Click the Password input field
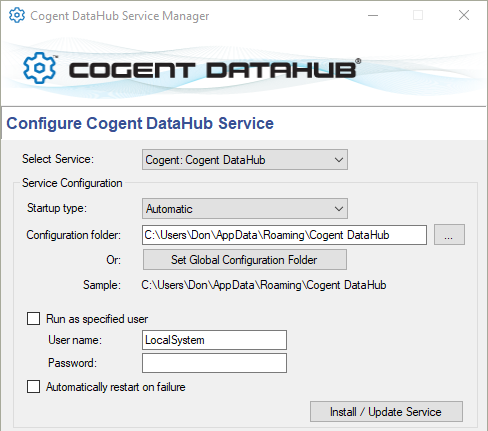The image size is (488, 431). click(x=214, y=363)
